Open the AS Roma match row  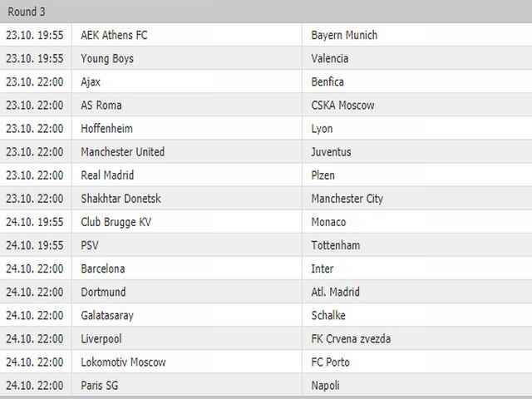[x=266, y=106]
